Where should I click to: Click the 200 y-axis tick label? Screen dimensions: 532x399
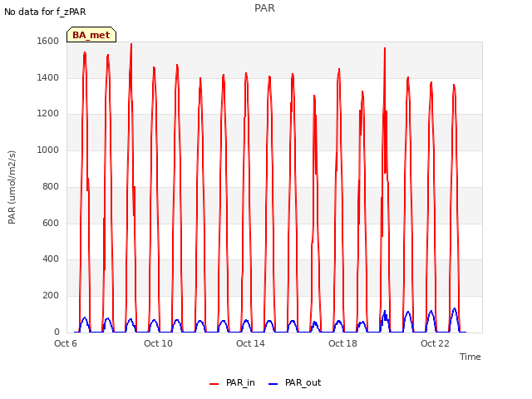tap(51, 296)
